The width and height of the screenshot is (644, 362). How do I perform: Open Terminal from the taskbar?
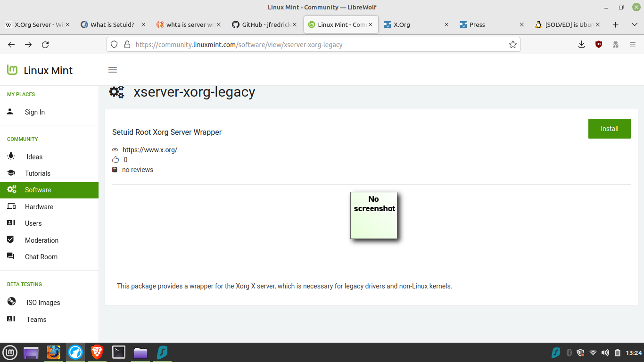click(x=119, y=353)
